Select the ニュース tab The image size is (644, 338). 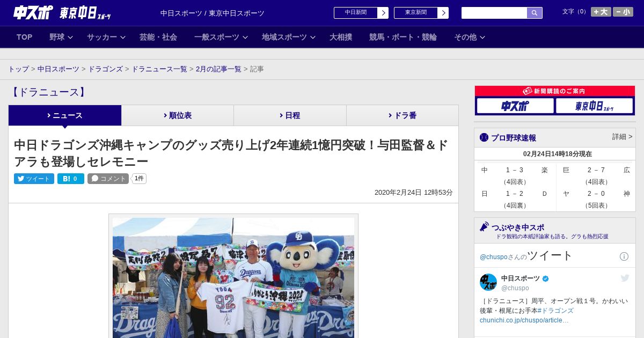click(65, 115)
